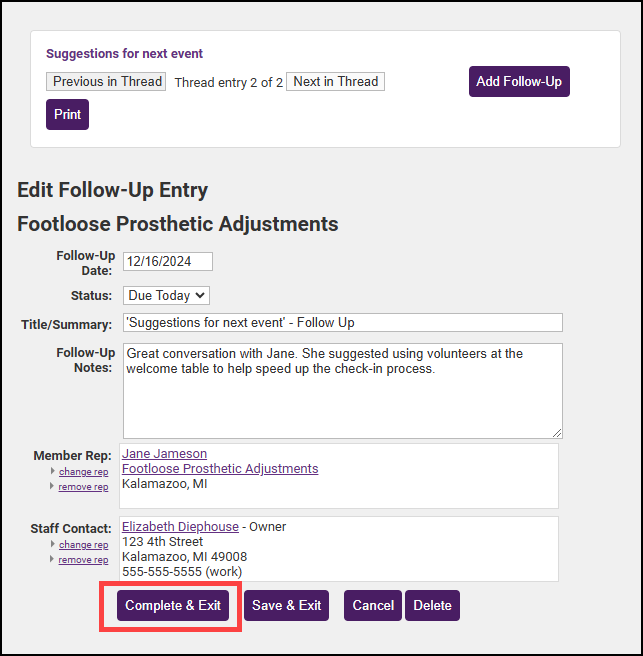Viewport: 643px width, 656px height.
Task: Open Footloose Prosthetic Adjustments link
Action: [x=220, y=468]
